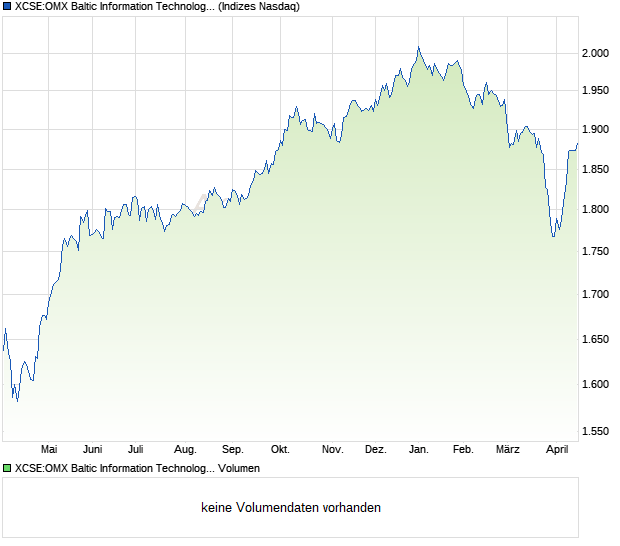Click the blue legend square for the index
The height and width of the screenshot is (546, 620).
[x=7, y=6]
